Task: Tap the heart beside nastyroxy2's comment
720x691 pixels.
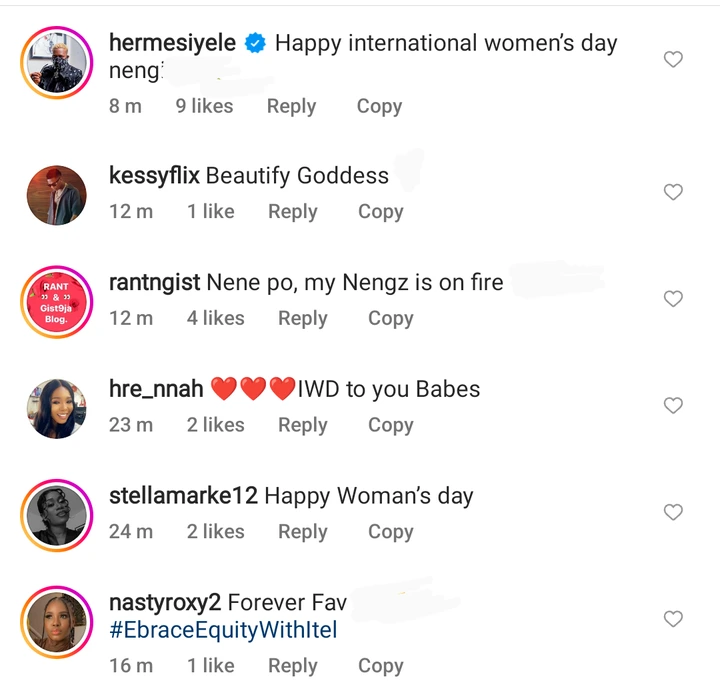Action: (x=673, y=619)
